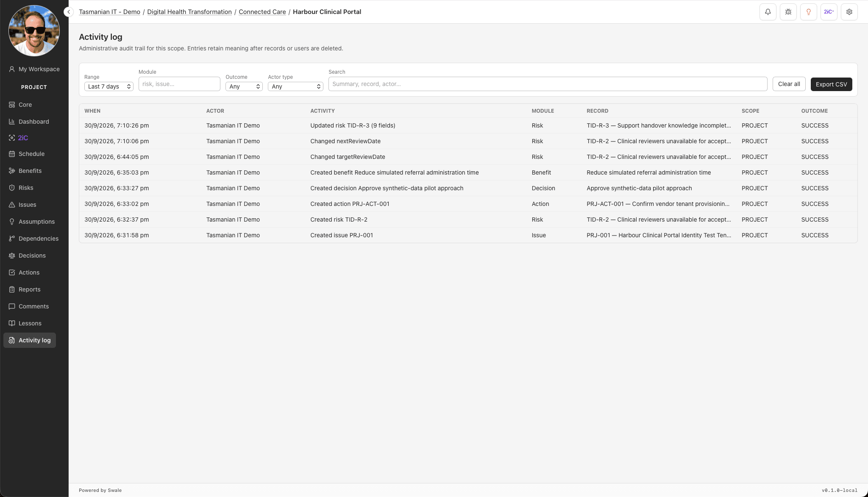Open the Dashboard page
Screen dimensions: 868x497
point(29,122)
